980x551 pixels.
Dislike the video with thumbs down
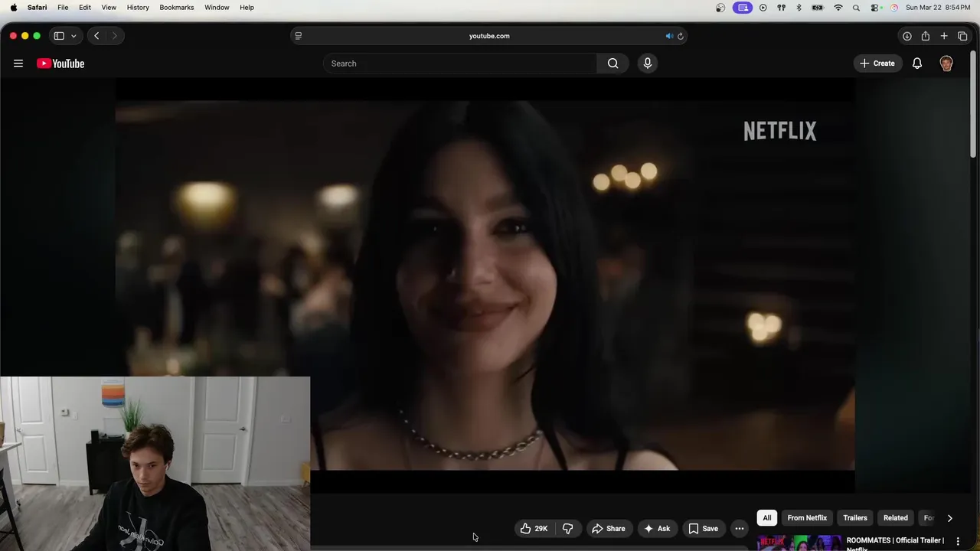pyautogui.click(x=568, y=529)
